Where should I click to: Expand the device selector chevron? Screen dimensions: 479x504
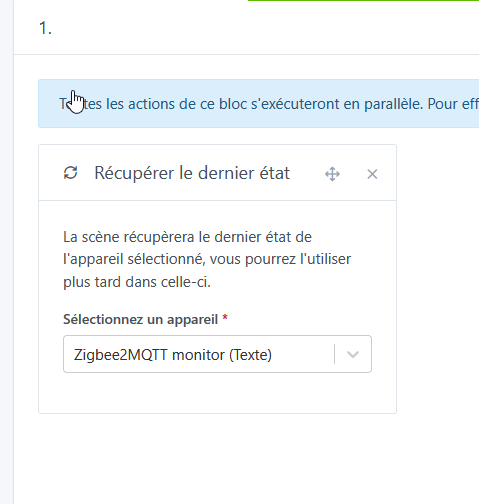click(x=353, y=354)
